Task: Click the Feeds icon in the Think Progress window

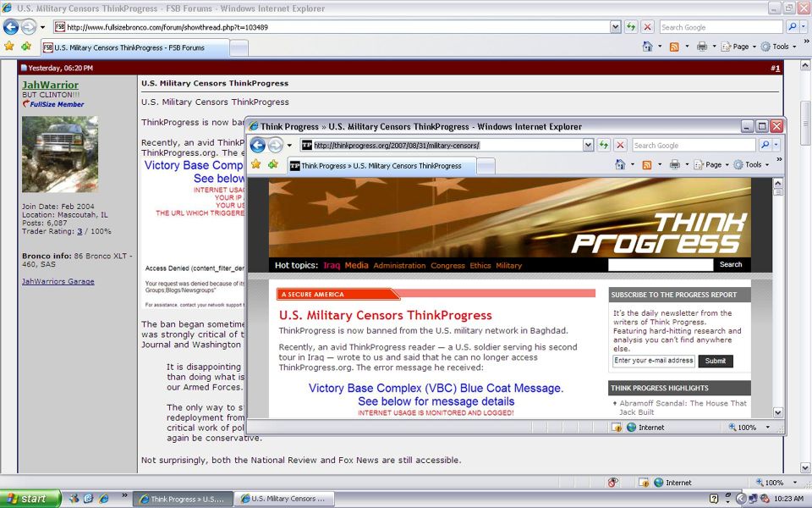Action: pyautogui.click(x=647, y=165)
